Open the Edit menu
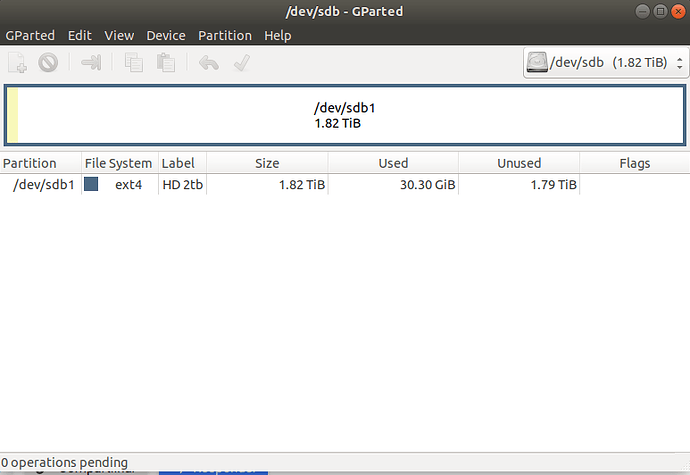The image size is (690, 475). [x=80, y=35]
